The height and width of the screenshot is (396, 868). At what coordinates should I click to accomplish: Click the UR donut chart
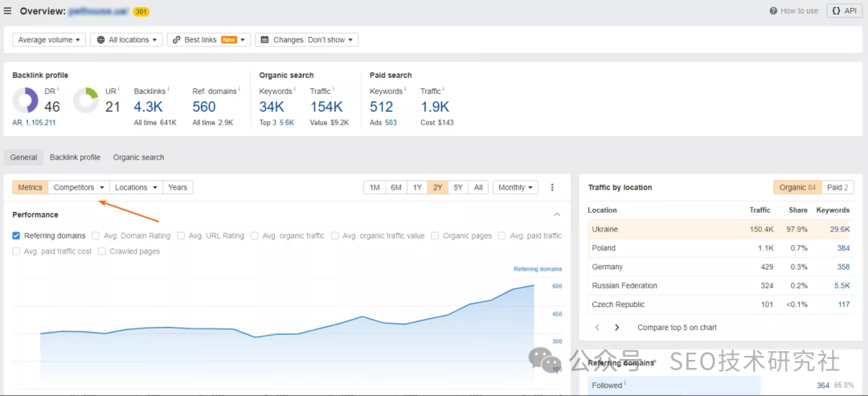pyautogui.click(x=86, y=100)
